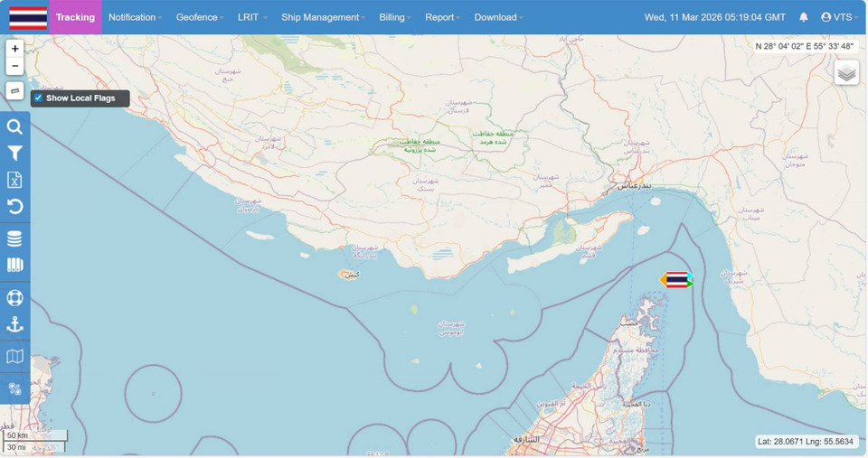Screen dimensions: 868x458
Task: Expand the Notification dropdown menu
Action: [135, 17]
